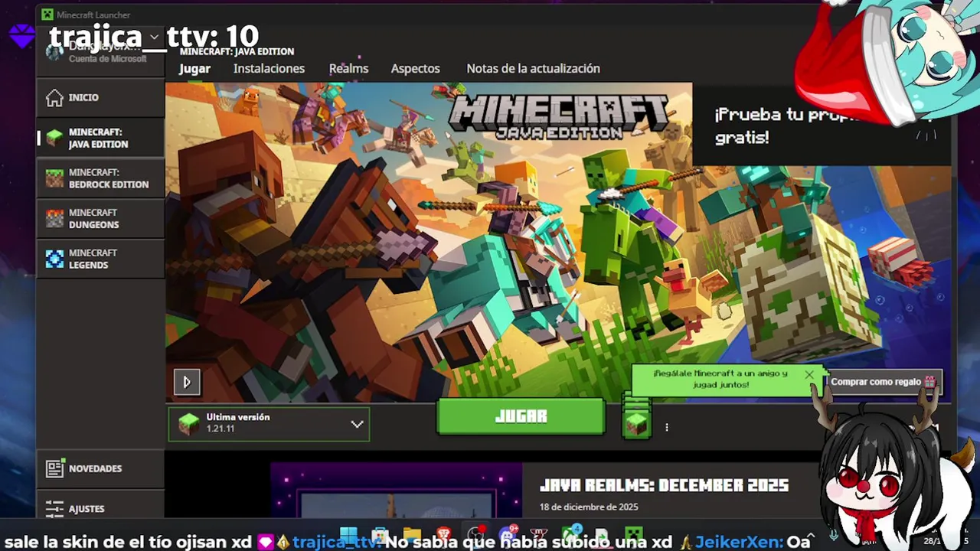Screen dimensions: 980x551
Task: Open the Realms tab
Action: point(348,68)
